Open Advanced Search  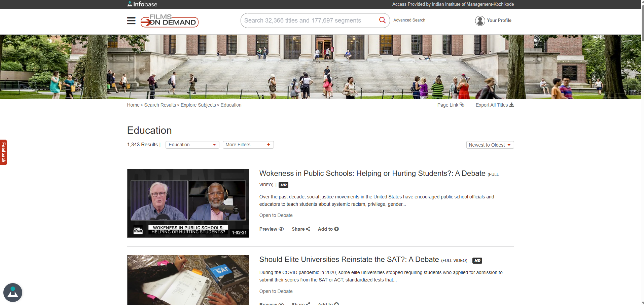click(x=409, y=20)
